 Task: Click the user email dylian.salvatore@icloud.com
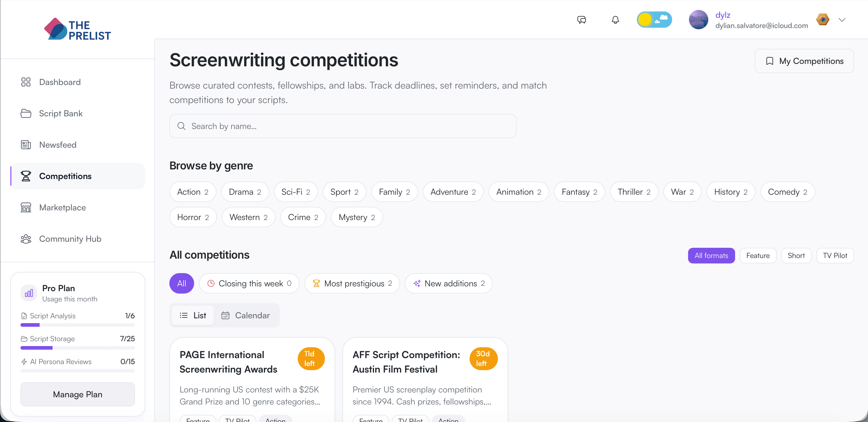pyautogui.click(x=762, y=26)
